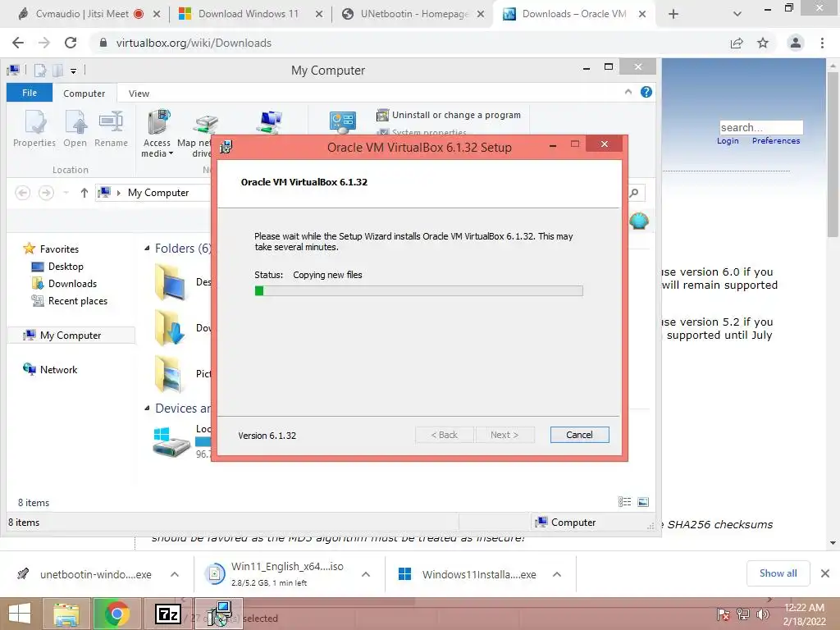Image resolution: width=840 pixels, height=630 pixels.
Task: Click Explorer forward navigation arrow
Action: click(46, 192)
